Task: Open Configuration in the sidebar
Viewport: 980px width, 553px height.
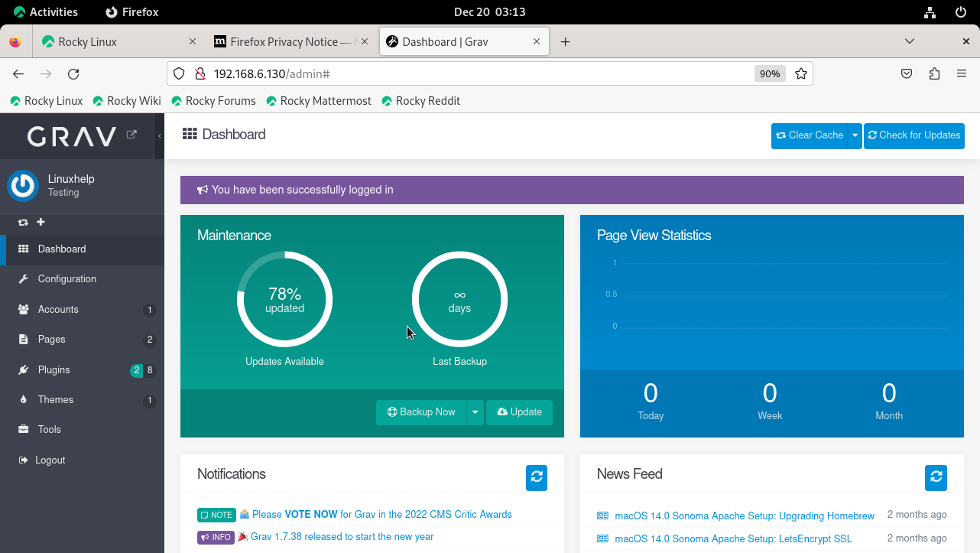Action: [x=83, y=279]
